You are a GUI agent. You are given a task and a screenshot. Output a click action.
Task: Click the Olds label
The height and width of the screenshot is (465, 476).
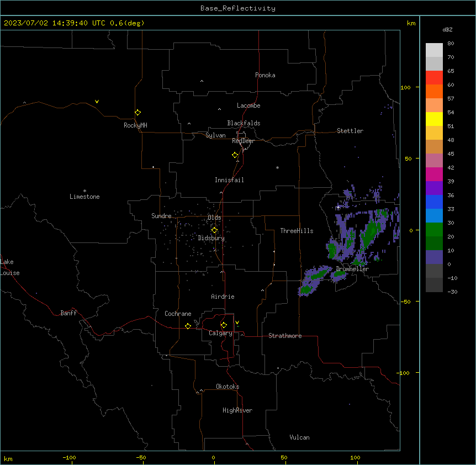[214, 218]
